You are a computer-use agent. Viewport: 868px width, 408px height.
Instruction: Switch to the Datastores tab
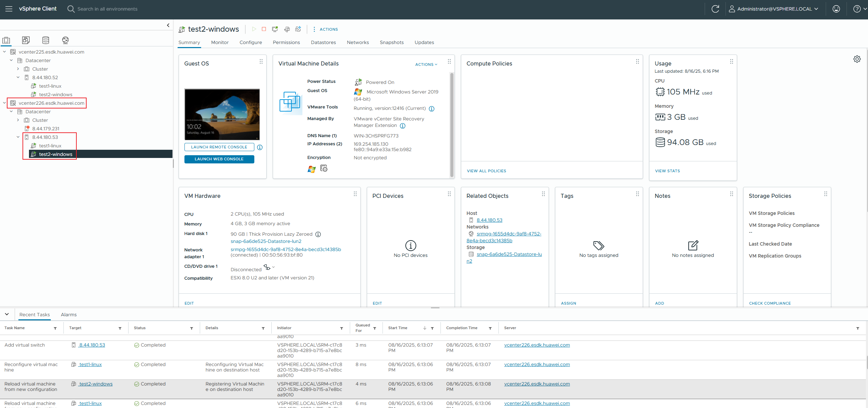click(x=323, y=42)
